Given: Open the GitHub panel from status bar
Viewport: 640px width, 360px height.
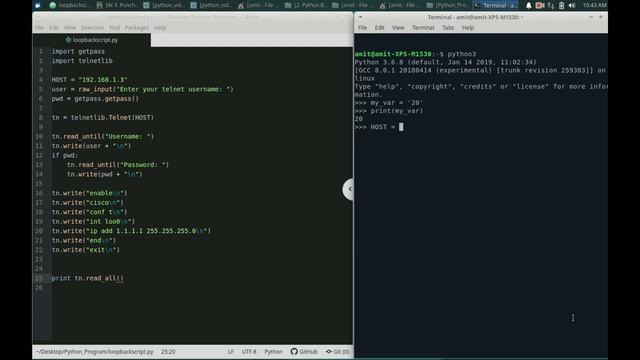Looking at the screenshot, I should [x=304, y=351].
